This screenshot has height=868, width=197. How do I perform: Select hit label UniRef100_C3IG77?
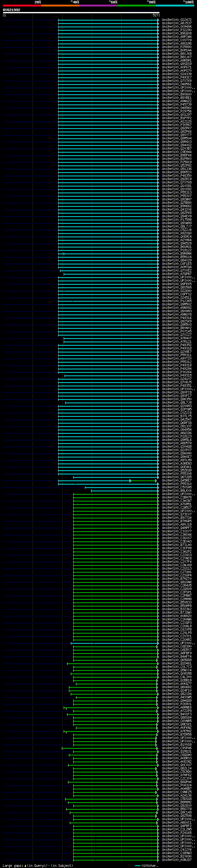tap(176, 531)
